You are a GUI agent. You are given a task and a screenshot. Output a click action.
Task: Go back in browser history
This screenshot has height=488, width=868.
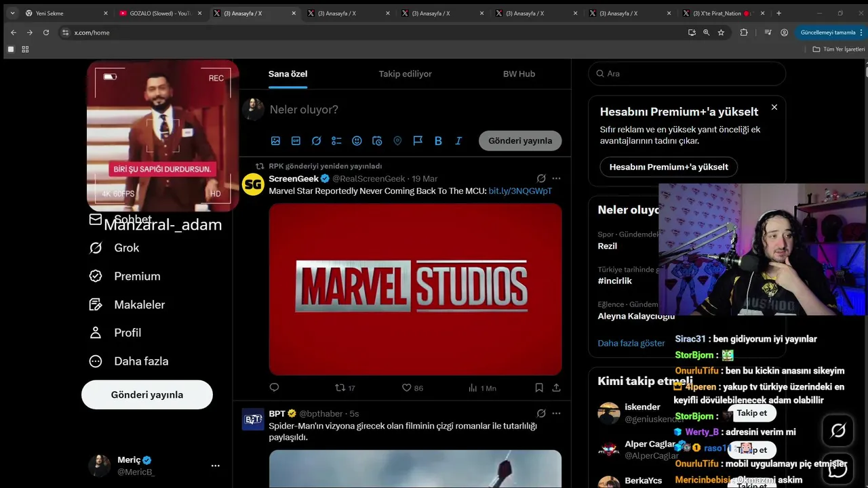click(14, 33)
